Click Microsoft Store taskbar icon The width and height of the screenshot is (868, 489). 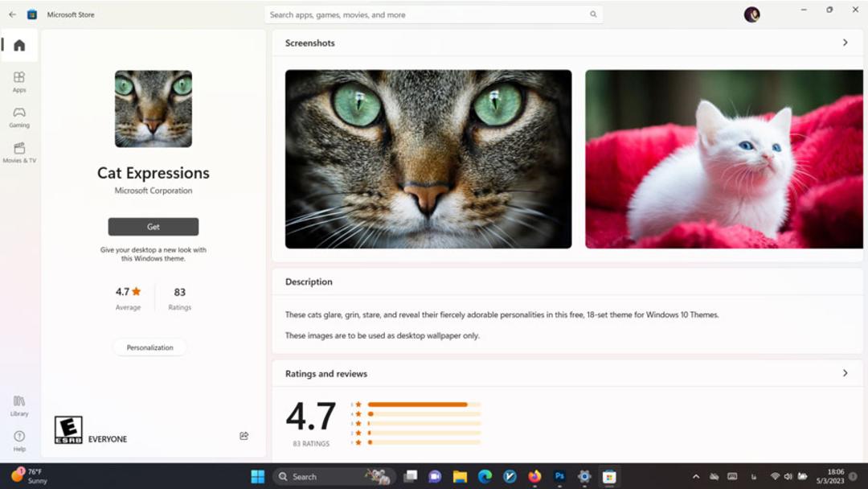tap(609, 476)
